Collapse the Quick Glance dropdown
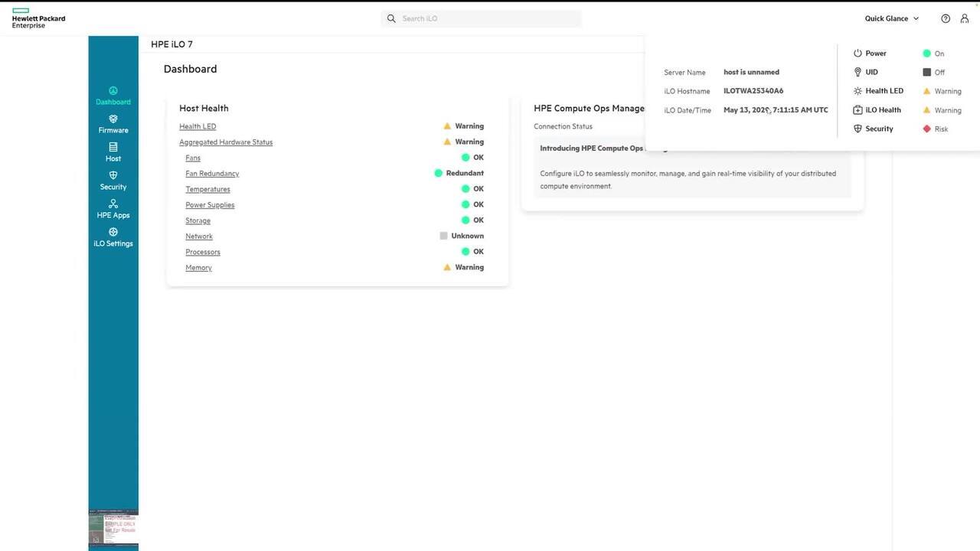Viewport: 980px width, 551px height. [x=892, y=18]
